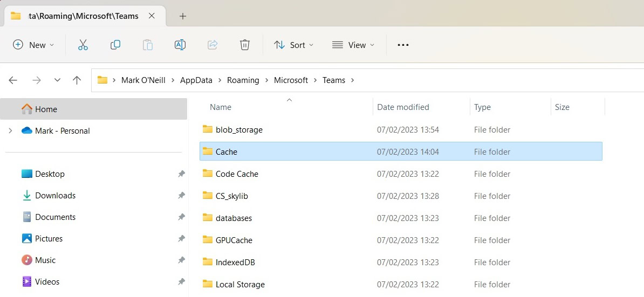Screen dimensions: 644x297
Task: Click the Rename icon in toolbar
Action: (180, 45)
